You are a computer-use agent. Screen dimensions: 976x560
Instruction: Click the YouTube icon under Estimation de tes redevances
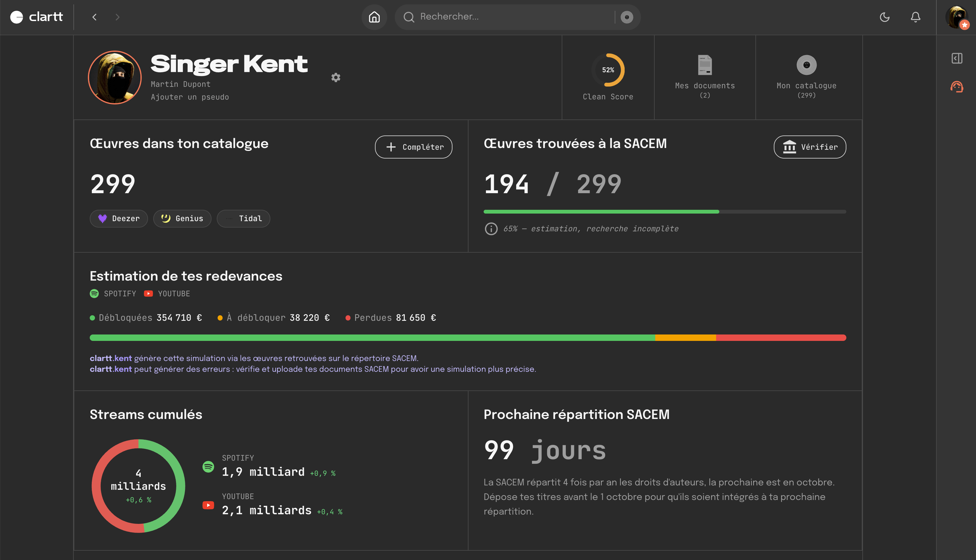pos(148,293)
